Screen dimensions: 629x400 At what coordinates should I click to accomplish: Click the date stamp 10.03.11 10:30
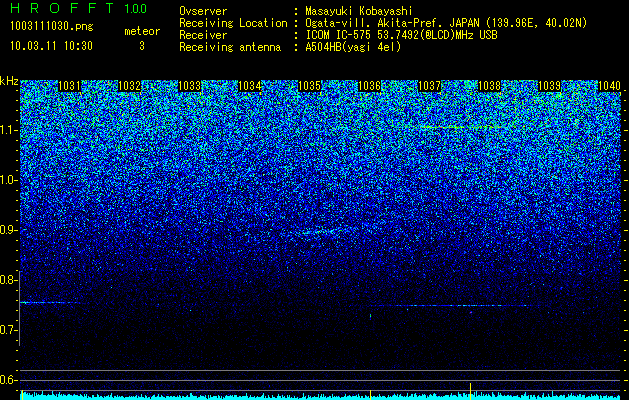pyautogui.click(x=51, y=46)
